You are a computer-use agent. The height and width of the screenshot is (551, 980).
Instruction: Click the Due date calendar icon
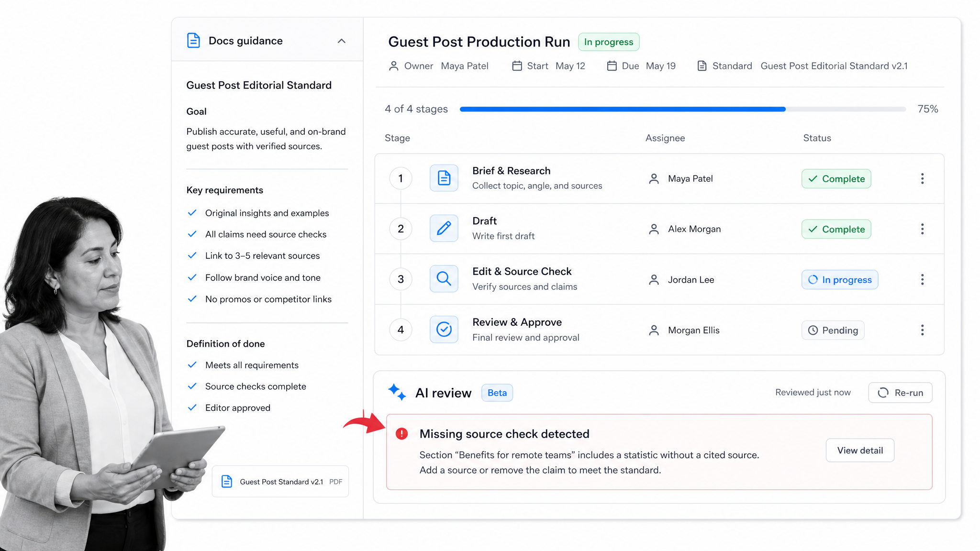(612, 66)
